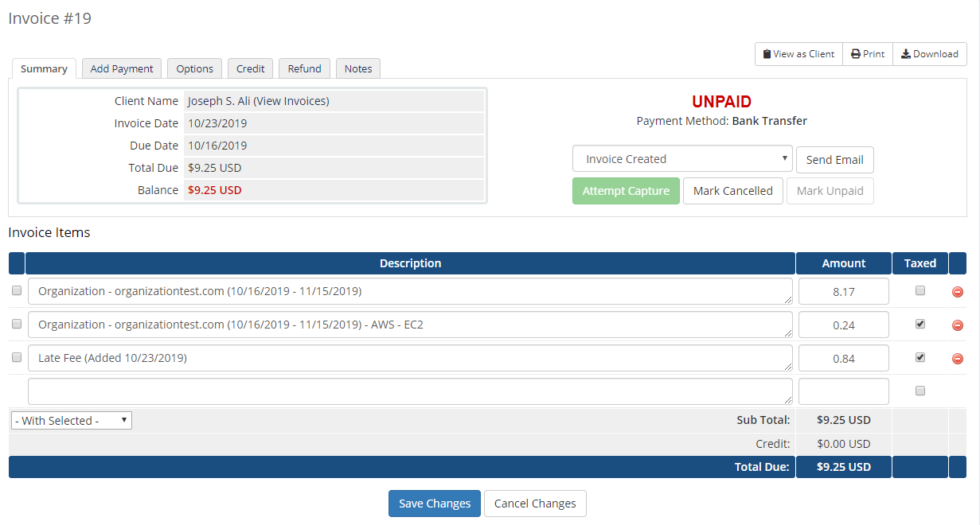Click the Print printer icon
The height and width of the screenshot is (525, 980).
pos(856,54)
